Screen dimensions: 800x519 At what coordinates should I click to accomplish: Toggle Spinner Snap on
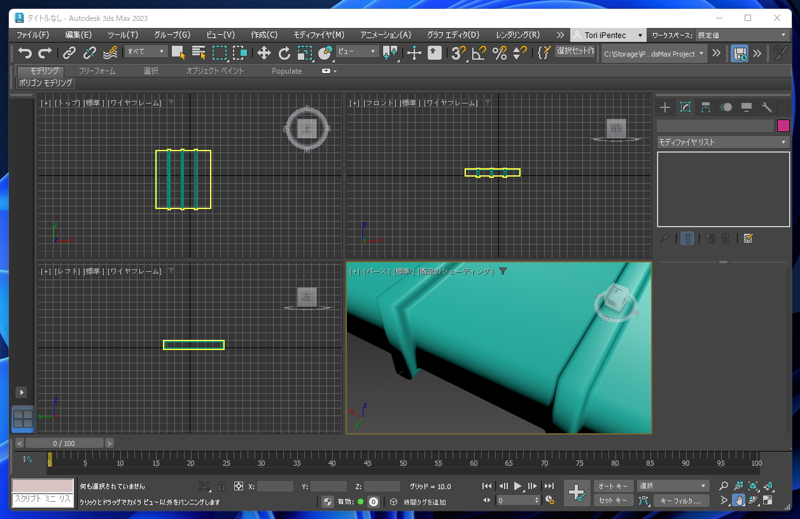click(519, 53)
